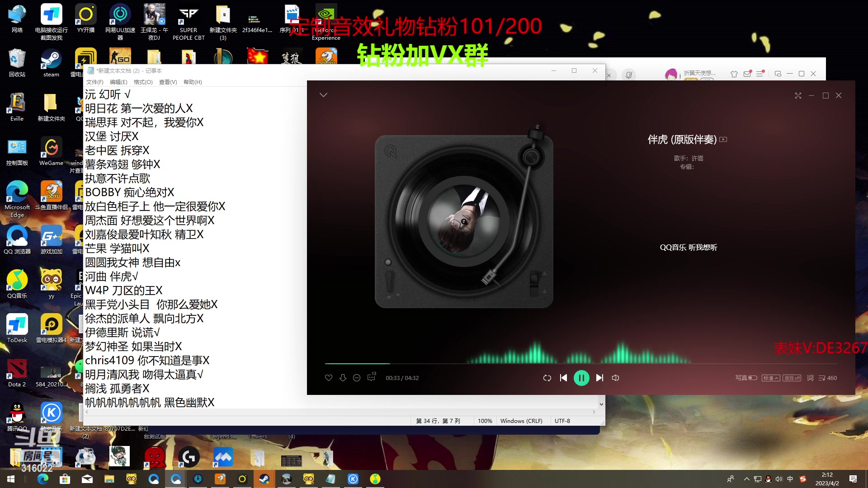Open Steam from the taskbar
The image size is (868, 488).
[x=264, y=479]
